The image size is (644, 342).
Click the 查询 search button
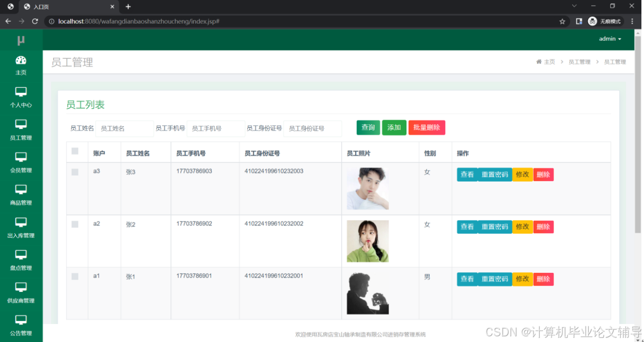[x=368, y=127]
